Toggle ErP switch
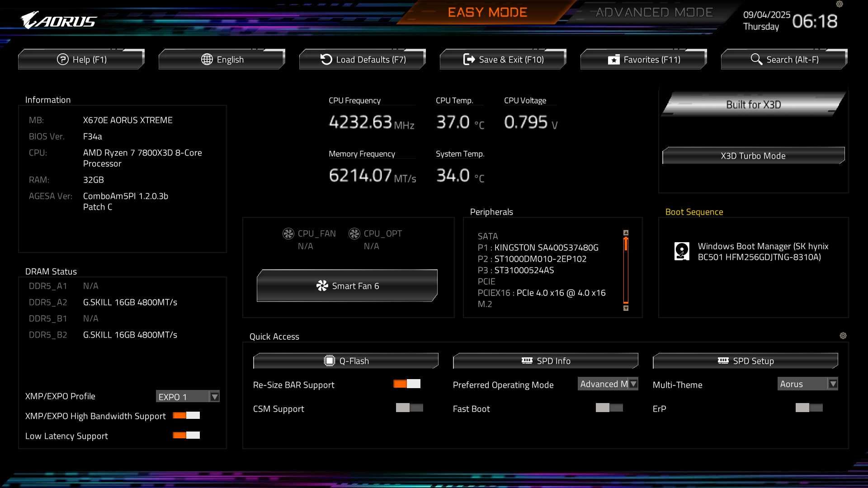The image size is (868, 488). click(809, 408)
